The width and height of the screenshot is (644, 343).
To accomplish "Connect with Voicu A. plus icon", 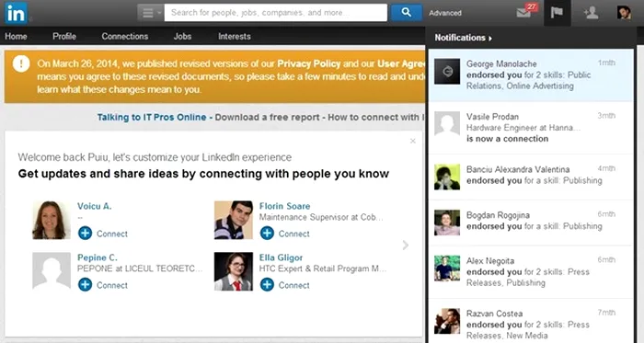I will [x=85, y=234].
